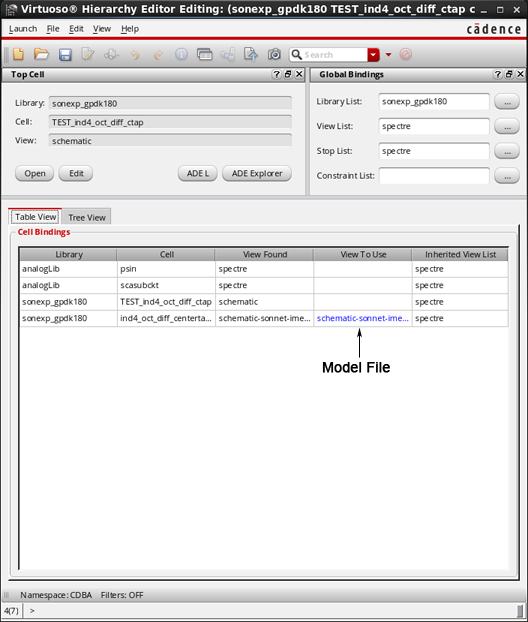Save the configuration with the floppy disk icon

point(65,55)
